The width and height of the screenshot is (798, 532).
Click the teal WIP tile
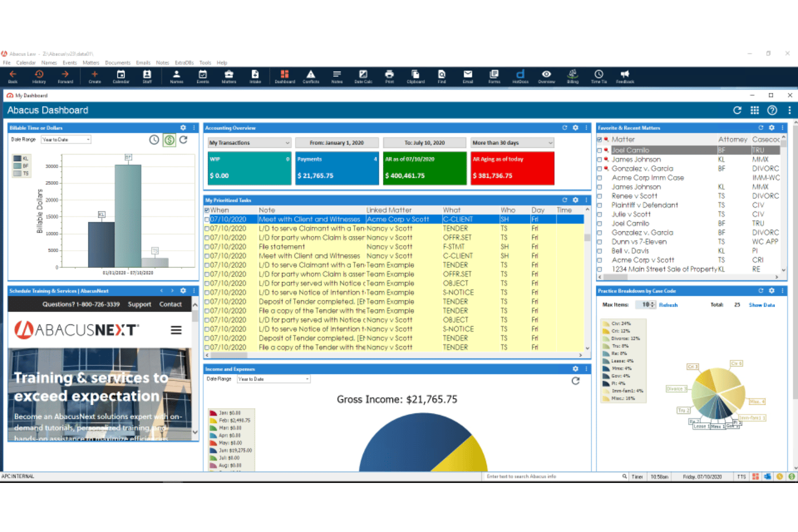tap(250, 168)
